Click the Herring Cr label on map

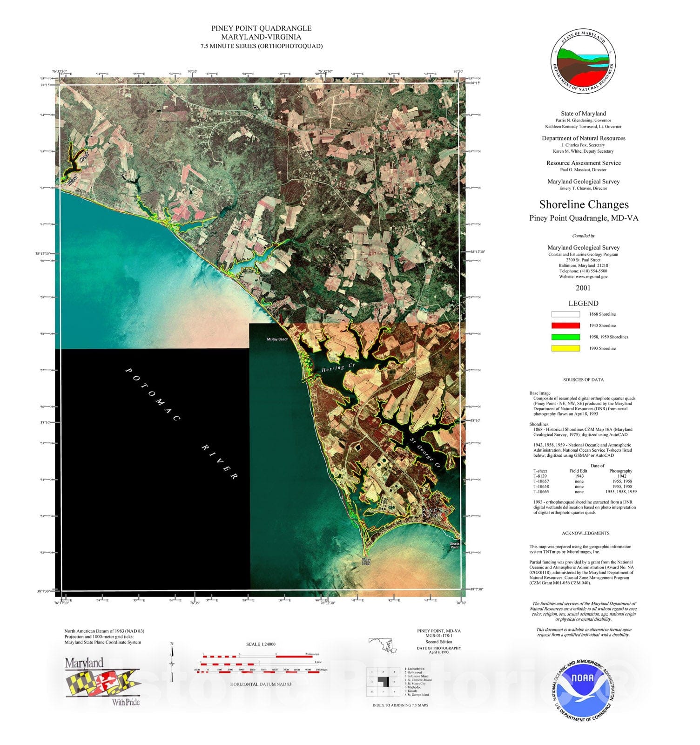point(338,368)
